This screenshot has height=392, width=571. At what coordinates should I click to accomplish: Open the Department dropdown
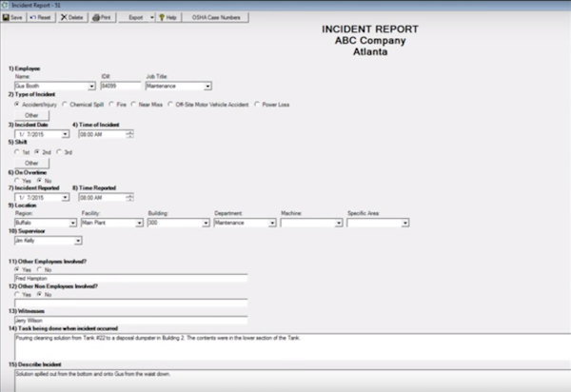[272, 223]
